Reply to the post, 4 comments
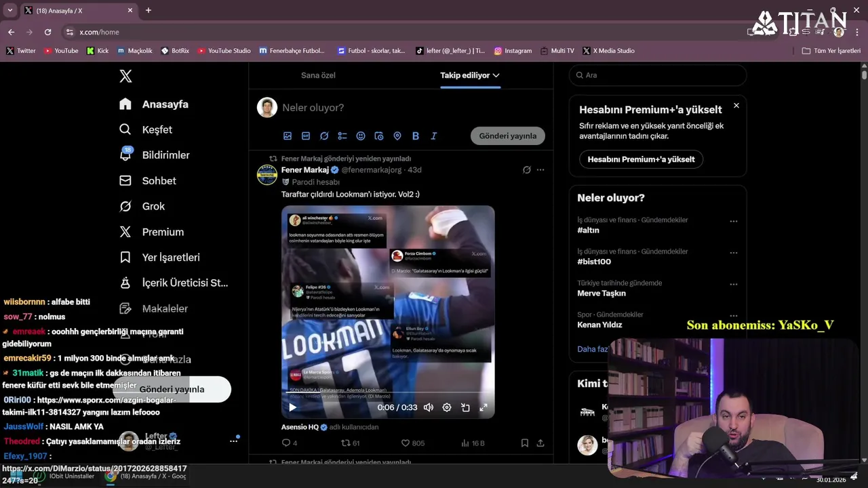This screenshot has height=488, width=868. 290,443
